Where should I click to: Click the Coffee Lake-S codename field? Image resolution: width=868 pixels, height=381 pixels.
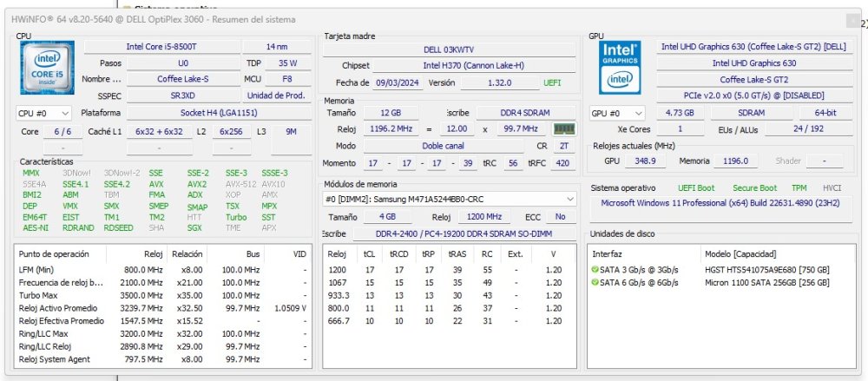click(x=182, y=79)
